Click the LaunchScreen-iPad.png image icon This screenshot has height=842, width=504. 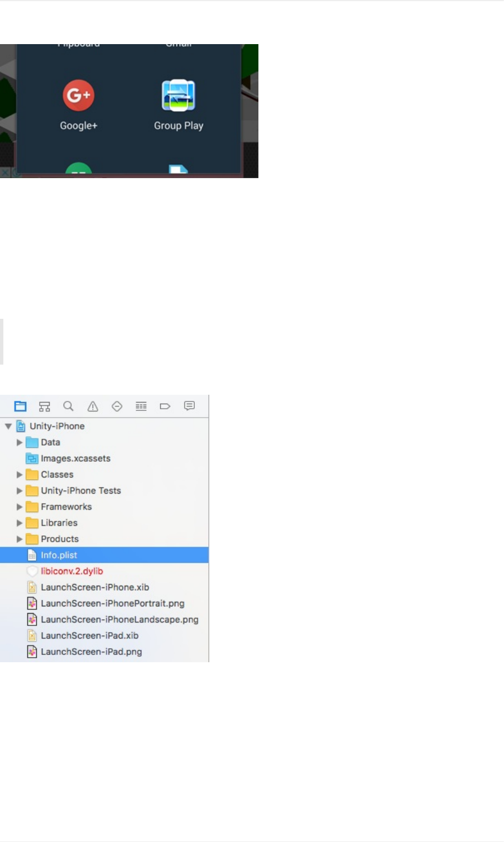(32, 652)
